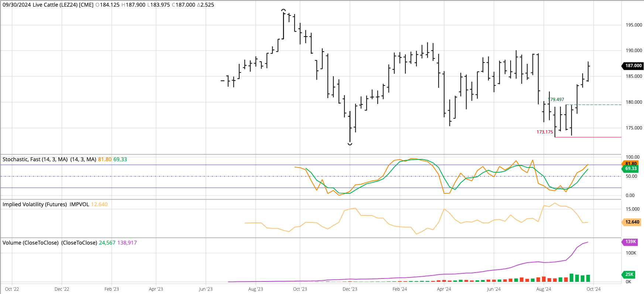Screen dimensions: 644x294
Task: Select the open value O184.125 in header
Action: [x=107, y=5]
